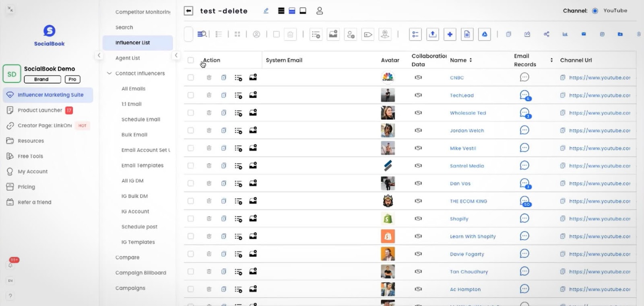Open notifications bell with 99+ badge
This screenshot has height=306, width=644.
(11, 265)
